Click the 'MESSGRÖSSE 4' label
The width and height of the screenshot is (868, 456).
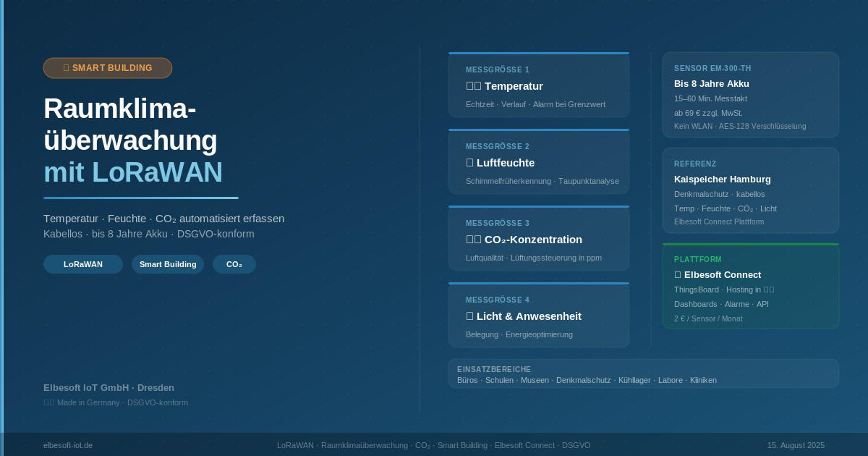(x=498, y=300)
